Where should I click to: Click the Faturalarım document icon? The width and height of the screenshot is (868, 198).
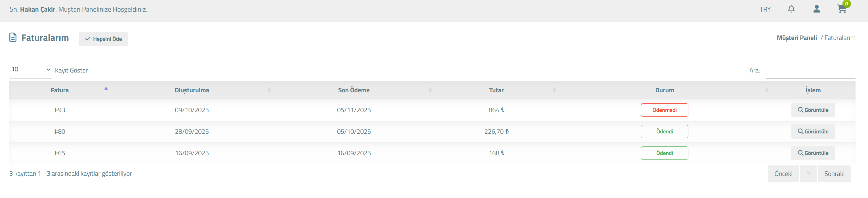click(x=13, y=37)
